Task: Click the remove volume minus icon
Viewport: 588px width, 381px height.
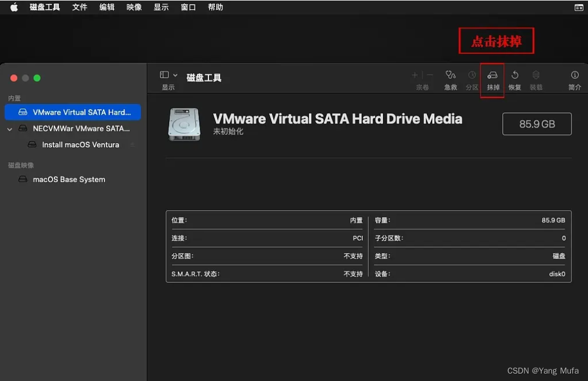Action: pyautogui.click(x=430, y=75)
